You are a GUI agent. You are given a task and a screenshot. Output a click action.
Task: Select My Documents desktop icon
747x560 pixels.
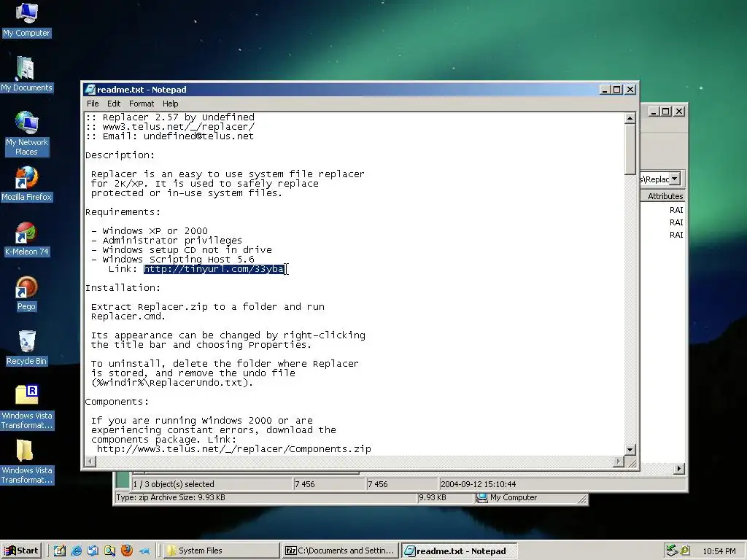click(x=26, y=75)
